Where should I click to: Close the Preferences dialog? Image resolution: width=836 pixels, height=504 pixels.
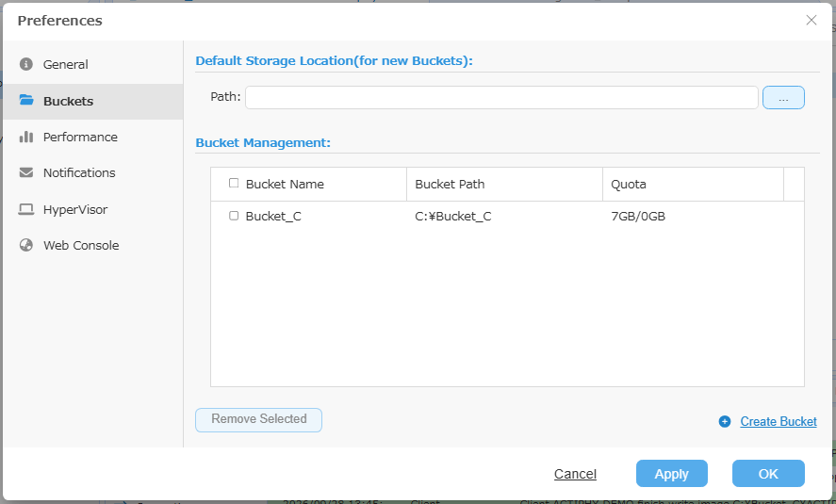click(811, 20)
